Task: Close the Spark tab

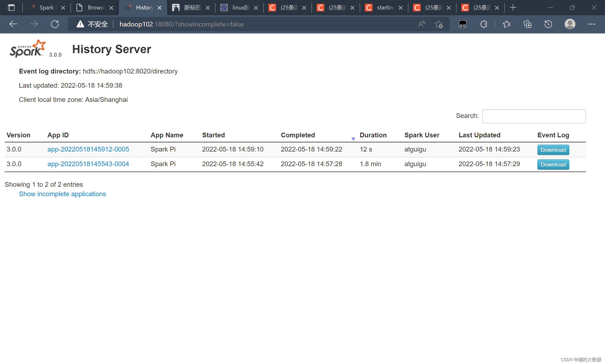Action: point(63,8)
